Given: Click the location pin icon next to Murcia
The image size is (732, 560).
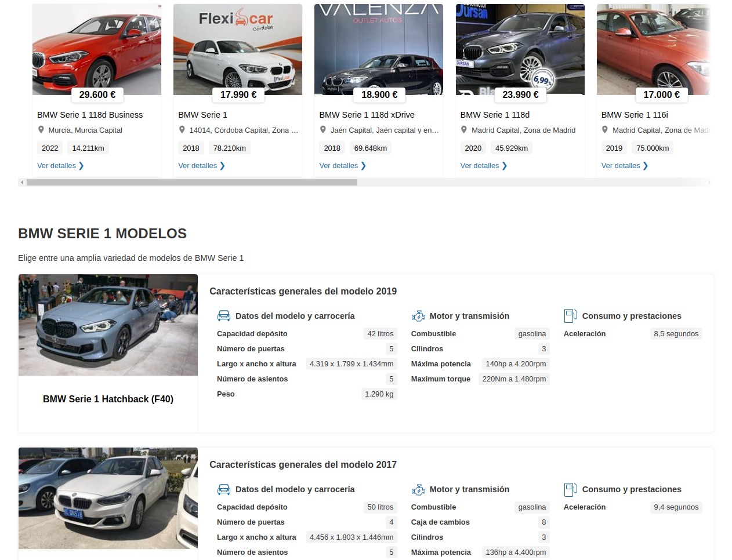Looking at the screenshot, I should (x=41, y=130).
